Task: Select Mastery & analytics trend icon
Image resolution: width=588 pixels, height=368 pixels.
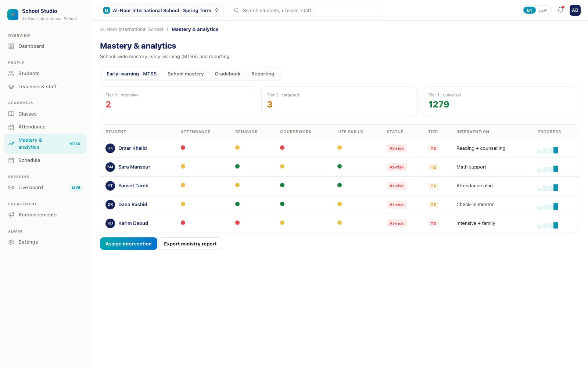Action: pyautogui.click(x=11, y=144)
